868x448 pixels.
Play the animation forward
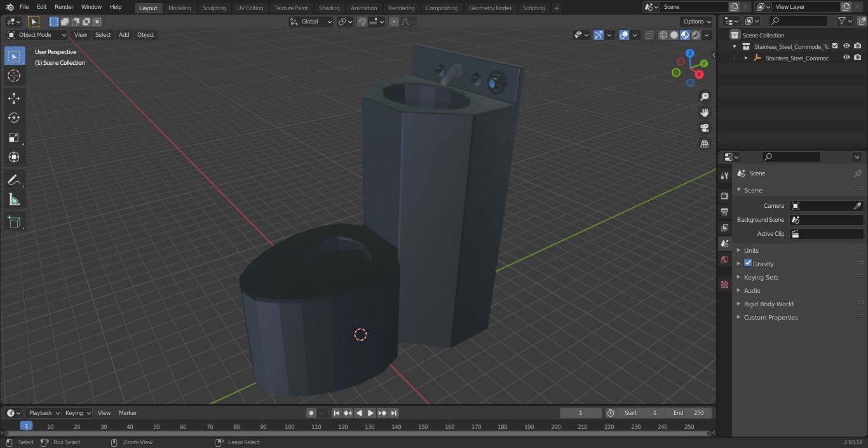click(x=370, y=413)
